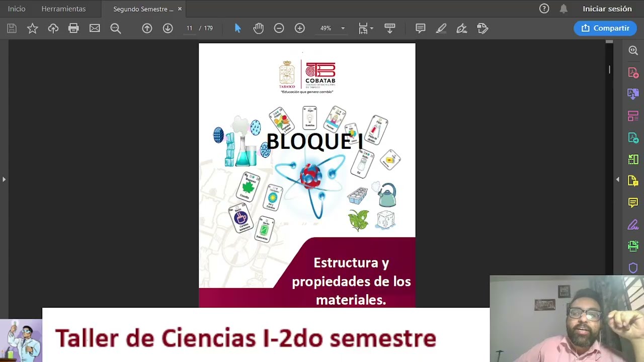This screenshot has width=644, height=362.
Task: Click the BLOQUE I page title
Action: click(314, 141)
